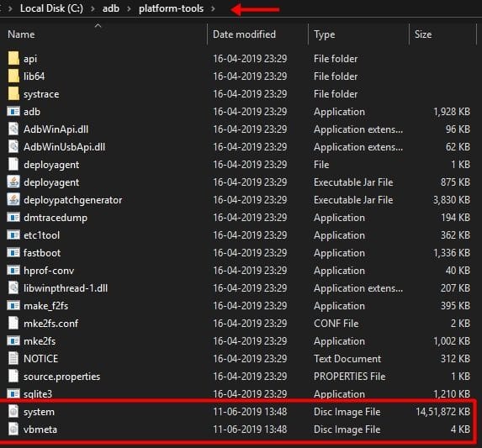The height and width of the screenshot is (448, 482).
Task: Click the NOTICE text document icon
Action: pos(13,358)
